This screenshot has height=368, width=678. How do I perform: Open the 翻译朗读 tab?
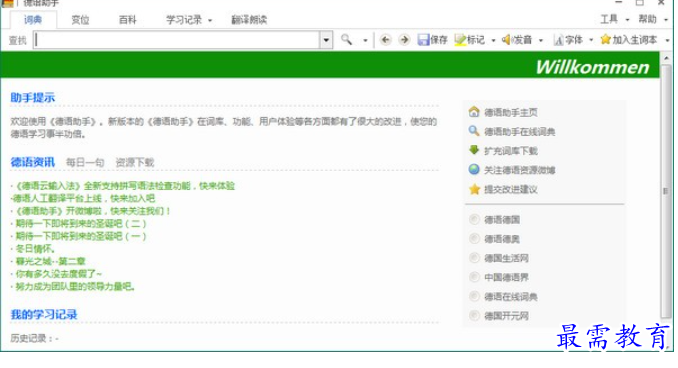249,20
